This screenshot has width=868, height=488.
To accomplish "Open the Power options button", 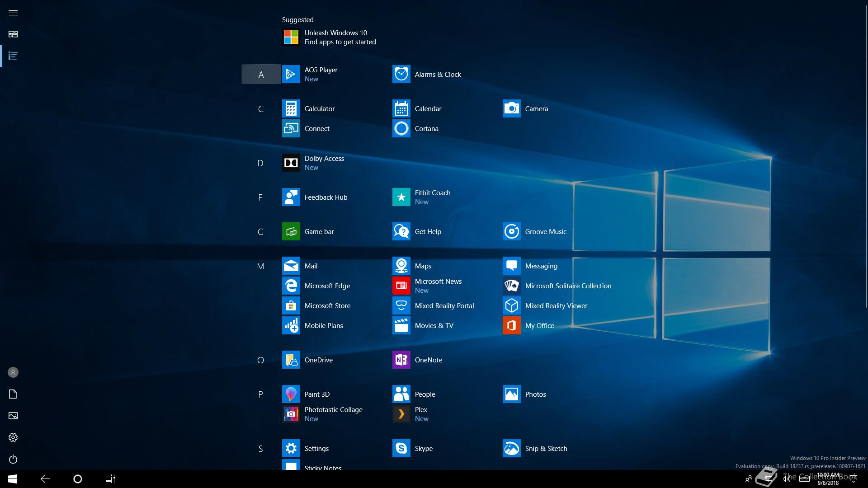I will pyautogui.click(x=13, y=459).
